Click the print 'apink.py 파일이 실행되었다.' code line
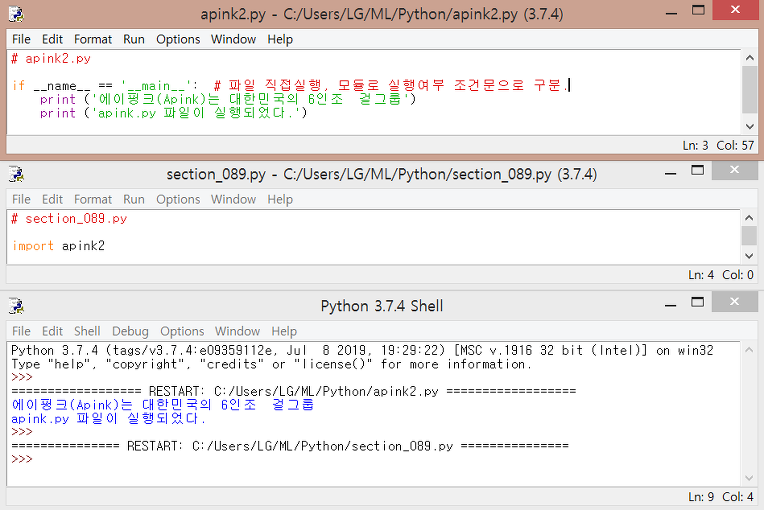Image resolution: width=764 pixels, height=510 pixels. pyautogui.click(x=173, y=113)
